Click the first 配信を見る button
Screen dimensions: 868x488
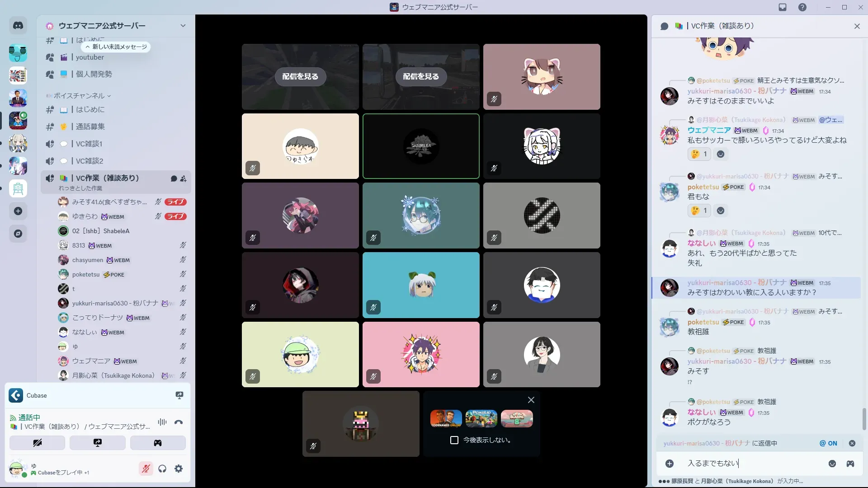(x=300, y=77)
